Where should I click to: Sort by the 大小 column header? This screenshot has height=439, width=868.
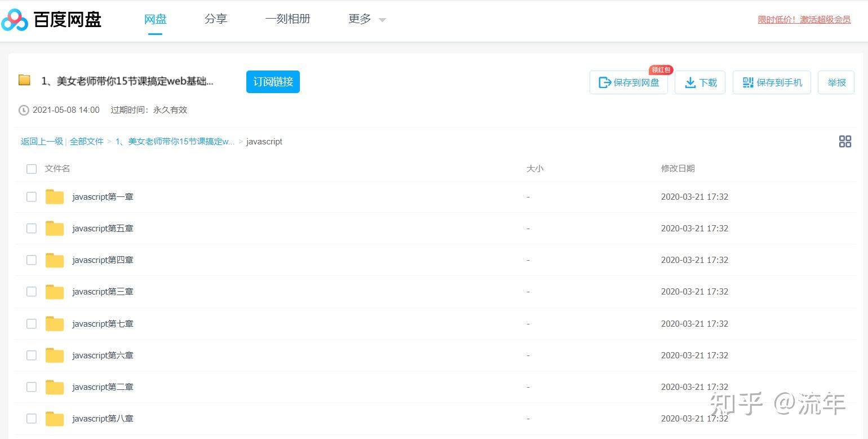[535, 169]
